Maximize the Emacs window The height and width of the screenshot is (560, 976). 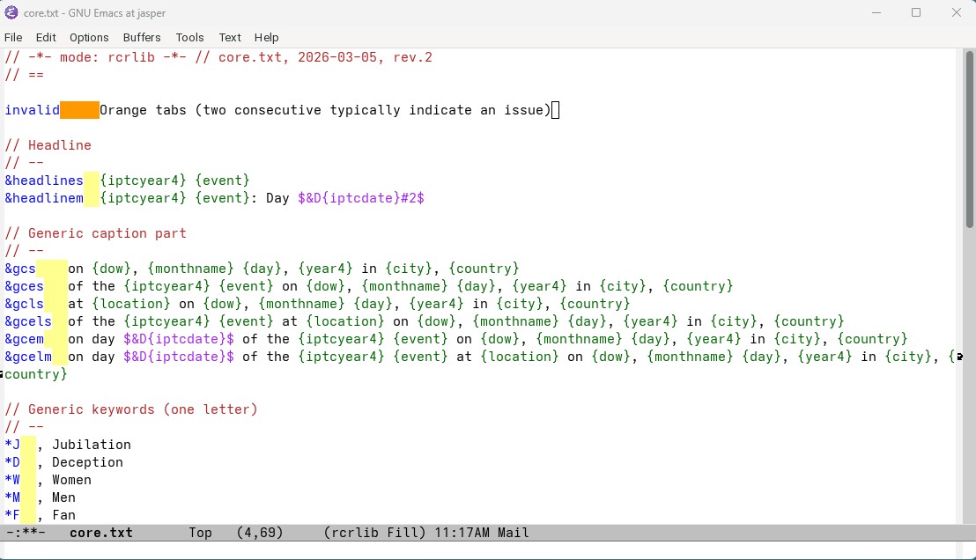click(x=916, y=12)
